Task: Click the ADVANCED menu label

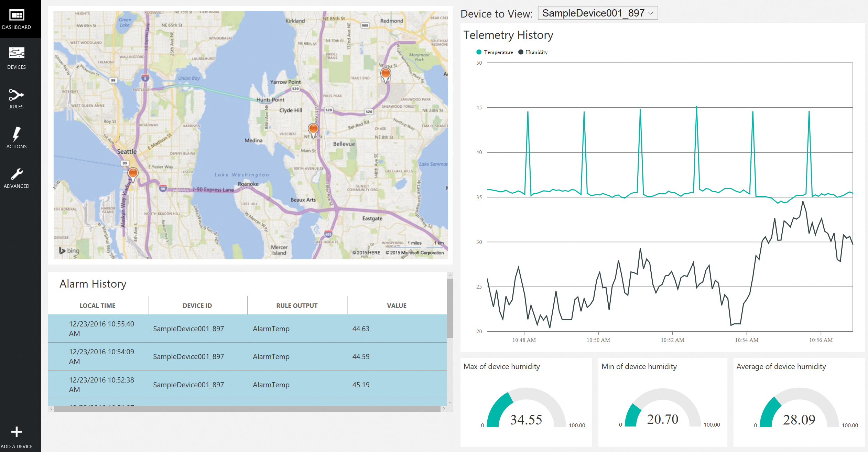Action: point(17,186)
